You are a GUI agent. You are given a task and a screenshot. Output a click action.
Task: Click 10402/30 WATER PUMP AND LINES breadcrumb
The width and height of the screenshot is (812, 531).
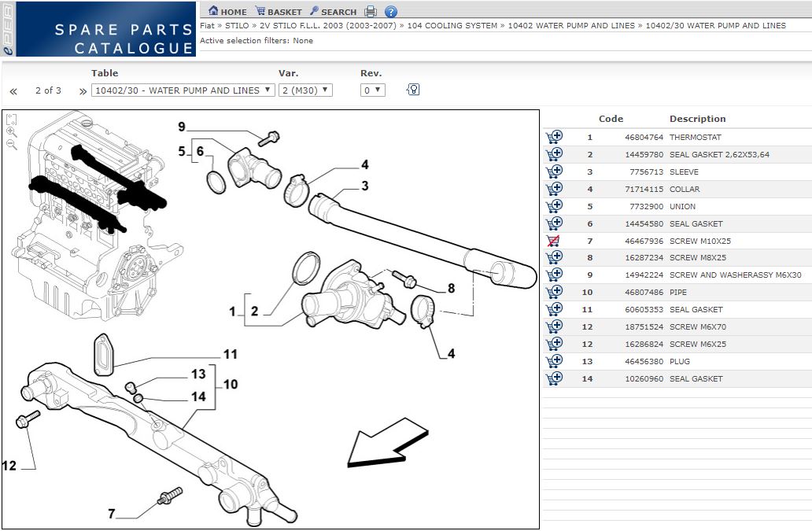[x=716, y=25]
